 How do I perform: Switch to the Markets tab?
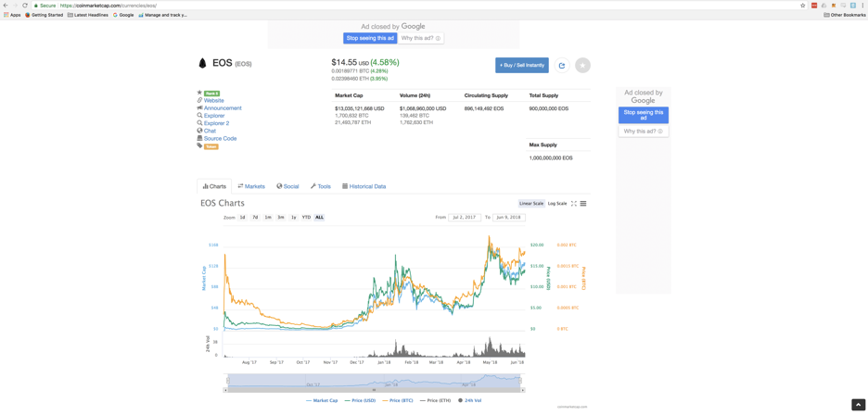pyautogui.click(x=251, y=186)
